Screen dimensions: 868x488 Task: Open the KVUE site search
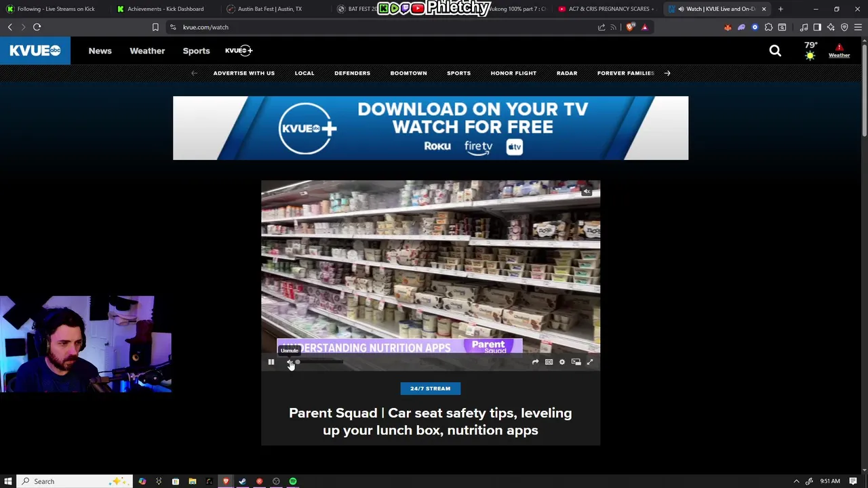(775, 51)
